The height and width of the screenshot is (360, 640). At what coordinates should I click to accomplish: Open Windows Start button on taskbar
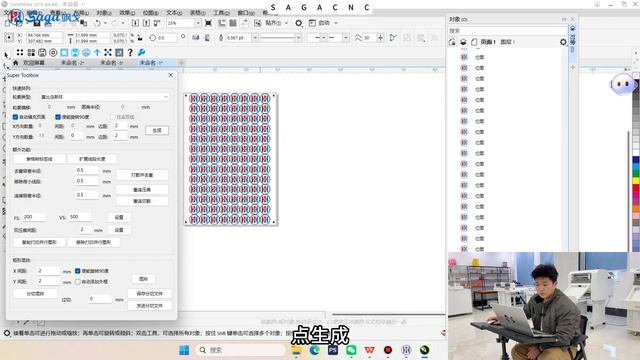tap(184, 350)
